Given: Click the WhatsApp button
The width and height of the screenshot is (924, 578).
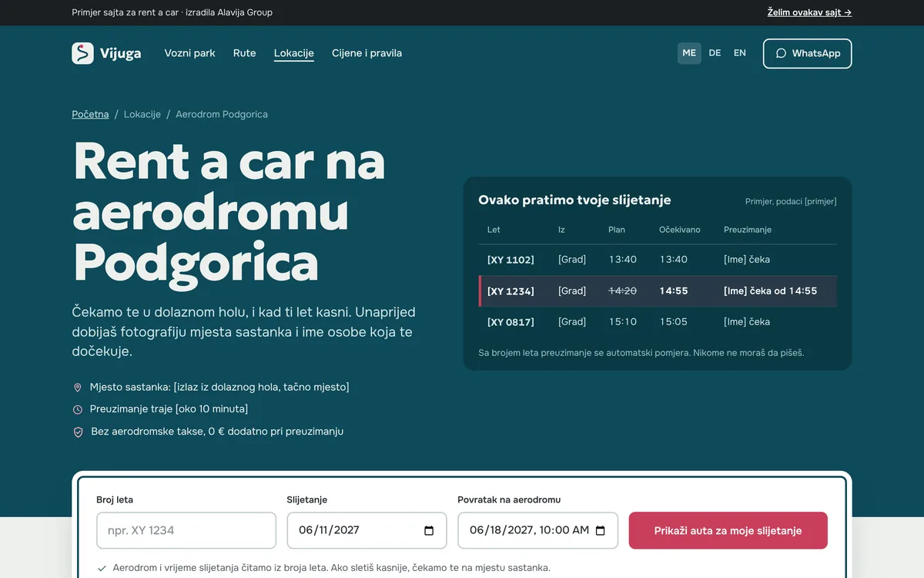Looking at the screenshot, I should coord(808,53).
